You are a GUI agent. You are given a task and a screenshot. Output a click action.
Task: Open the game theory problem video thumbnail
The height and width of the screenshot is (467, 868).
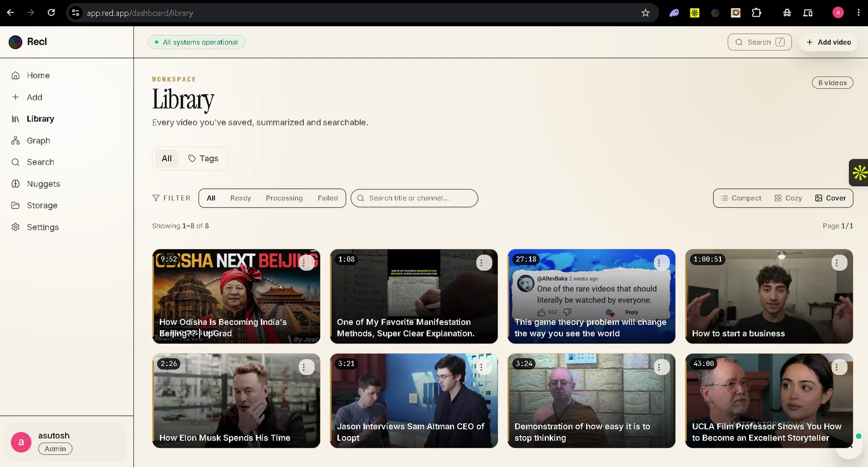coord(591,296)
